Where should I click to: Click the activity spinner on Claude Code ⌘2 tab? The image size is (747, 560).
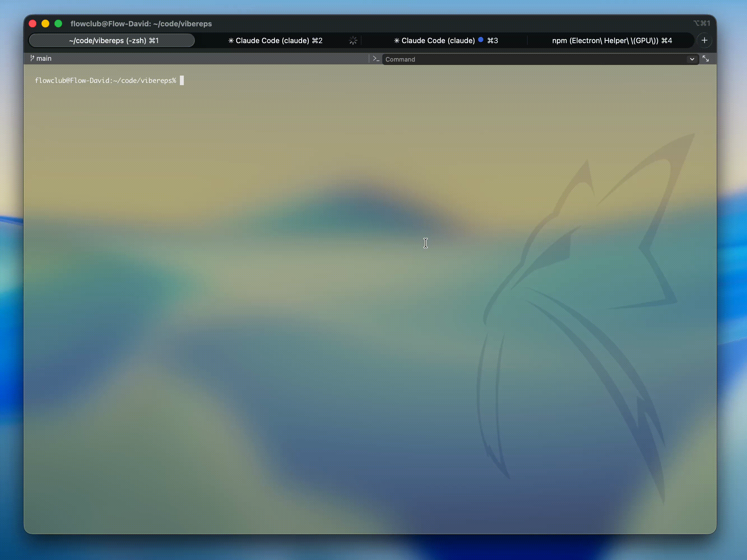click(353, 41)
